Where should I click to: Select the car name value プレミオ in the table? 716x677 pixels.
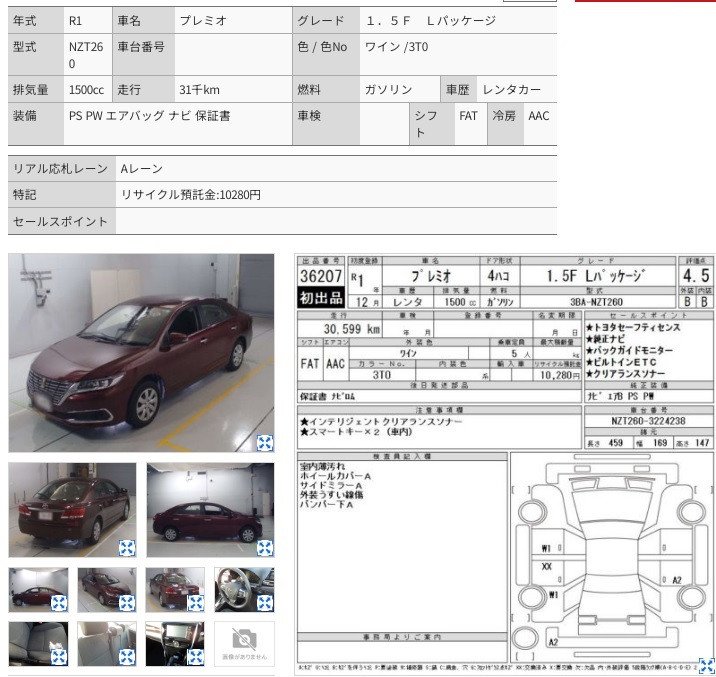[x=203, y=21]
